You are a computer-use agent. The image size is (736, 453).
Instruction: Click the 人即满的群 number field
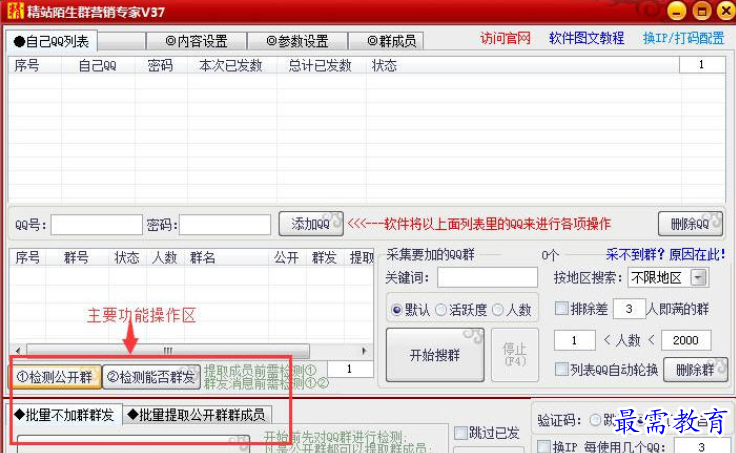(629, 308)
